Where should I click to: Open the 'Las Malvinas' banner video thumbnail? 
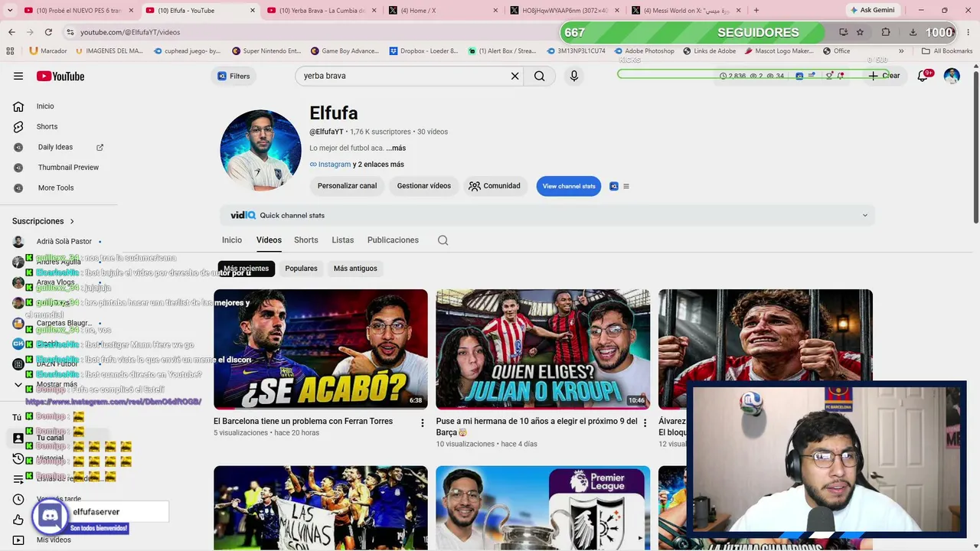(321, 508)
